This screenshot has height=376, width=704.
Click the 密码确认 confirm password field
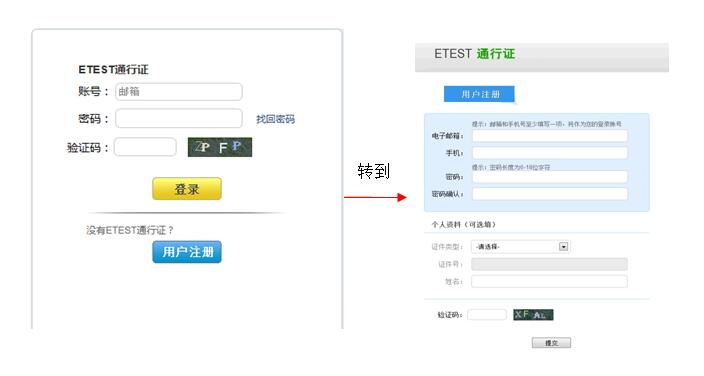pos(550,194)
